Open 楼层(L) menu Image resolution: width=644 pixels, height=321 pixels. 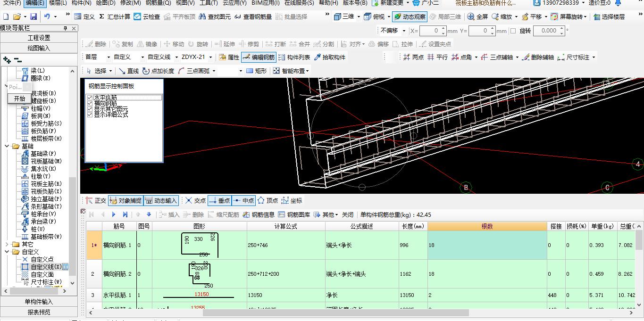coord(58,3)
